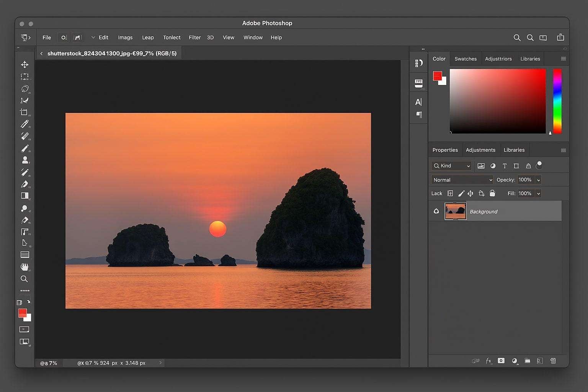Screen dimensions: 588x392
Task: Toggle layer filtering on/off switch
Action: click(539, 165)
